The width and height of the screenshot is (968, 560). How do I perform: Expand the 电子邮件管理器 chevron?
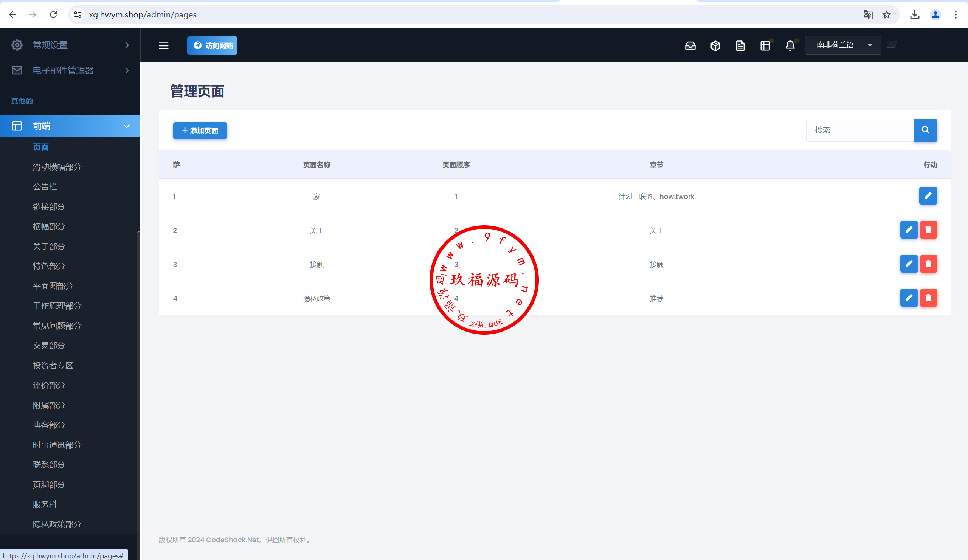(x=127, y=70)
